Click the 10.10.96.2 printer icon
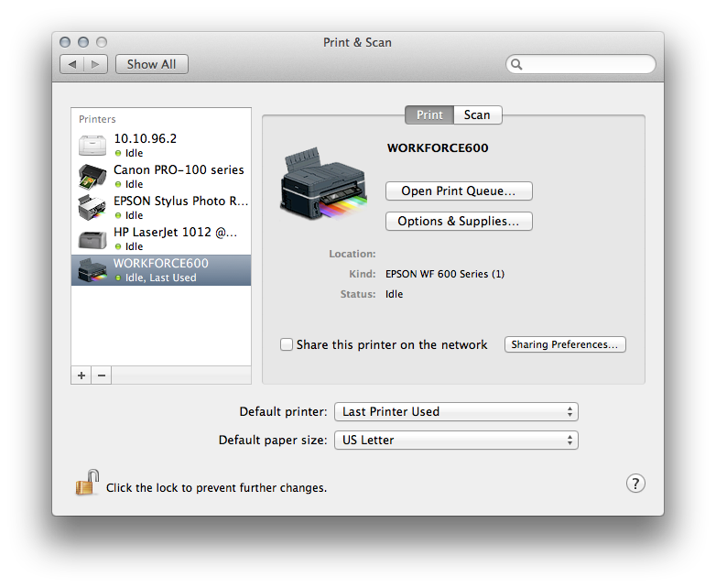Screen dimensions: 716x588 point(92,146)
